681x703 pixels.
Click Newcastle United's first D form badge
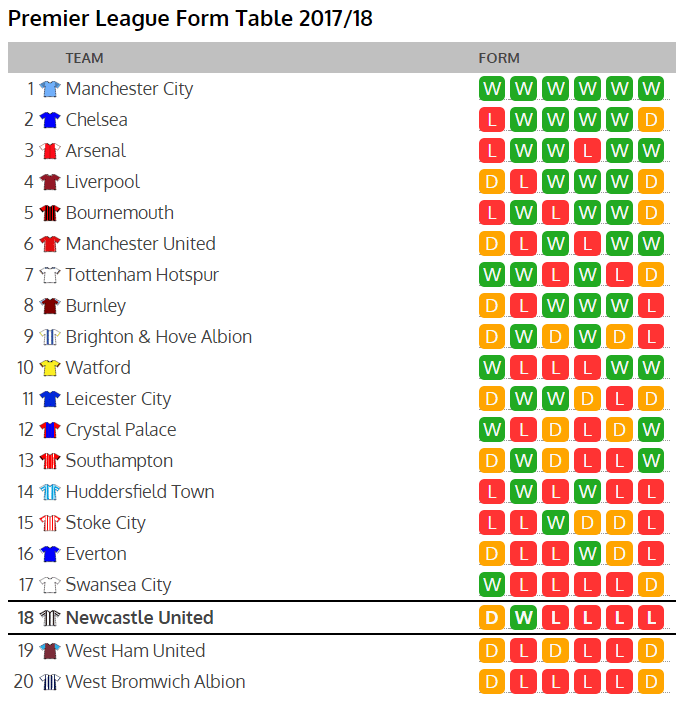tap(491, 618)
